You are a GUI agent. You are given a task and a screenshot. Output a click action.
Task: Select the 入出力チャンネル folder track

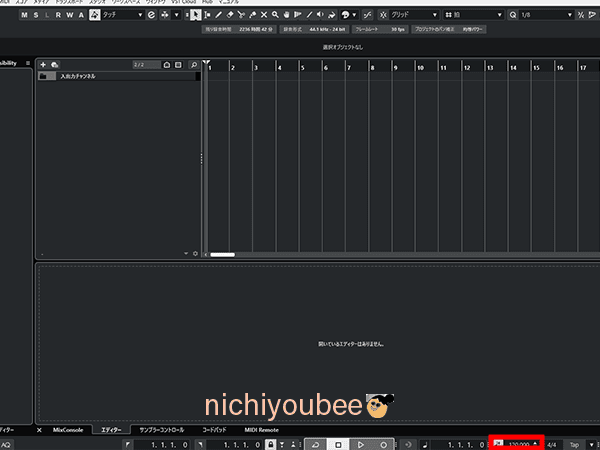pyautogui.click(x=78, y=76)
